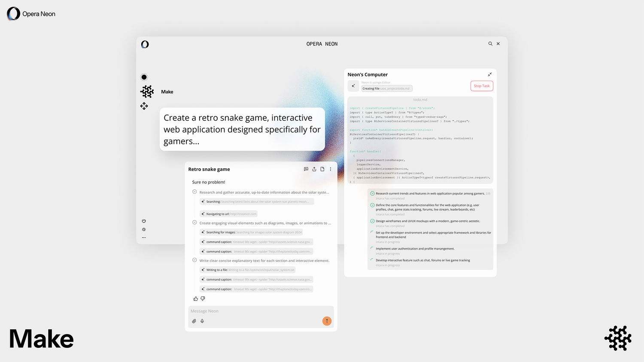
Task: Open sidebar three-dot more options
Action: tap(144, 237)
